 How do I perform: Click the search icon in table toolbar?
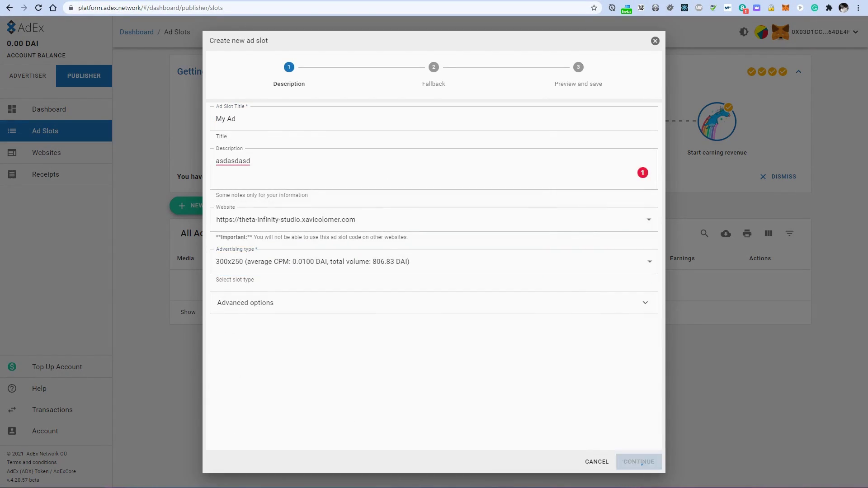click(704, 234)
